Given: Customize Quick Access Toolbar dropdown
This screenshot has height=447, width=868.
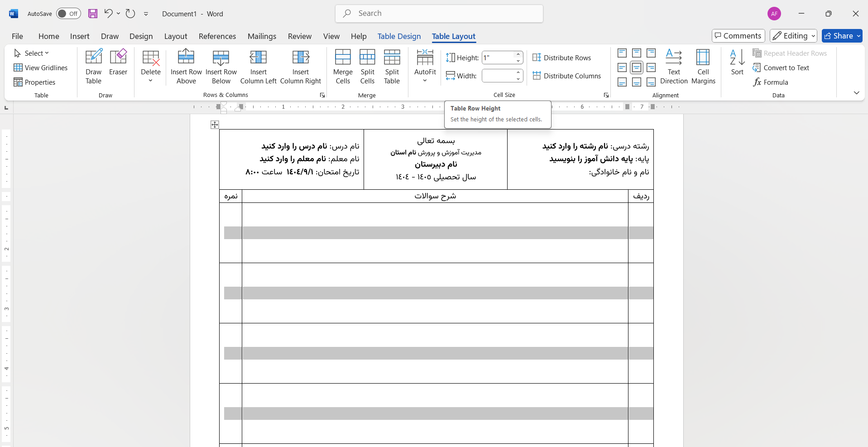Looking at the screenshot, I should click(x=146, y=14).
